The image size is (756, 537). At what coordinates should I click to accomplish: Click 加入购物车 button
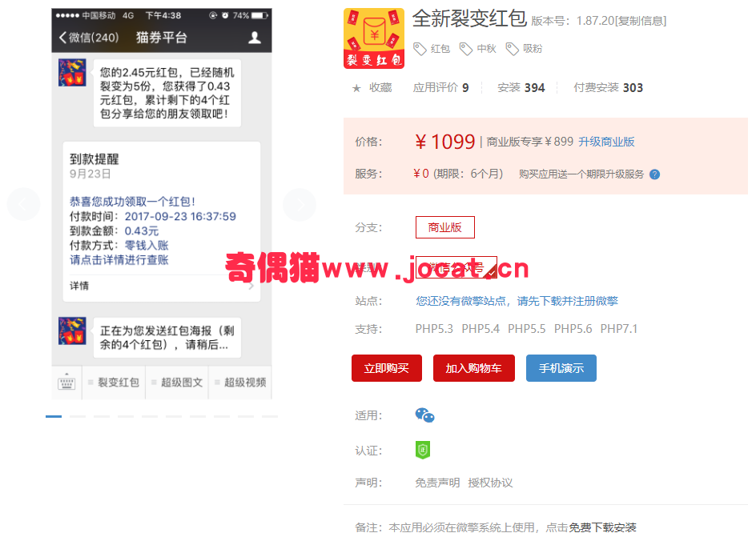tap(474, 368)
